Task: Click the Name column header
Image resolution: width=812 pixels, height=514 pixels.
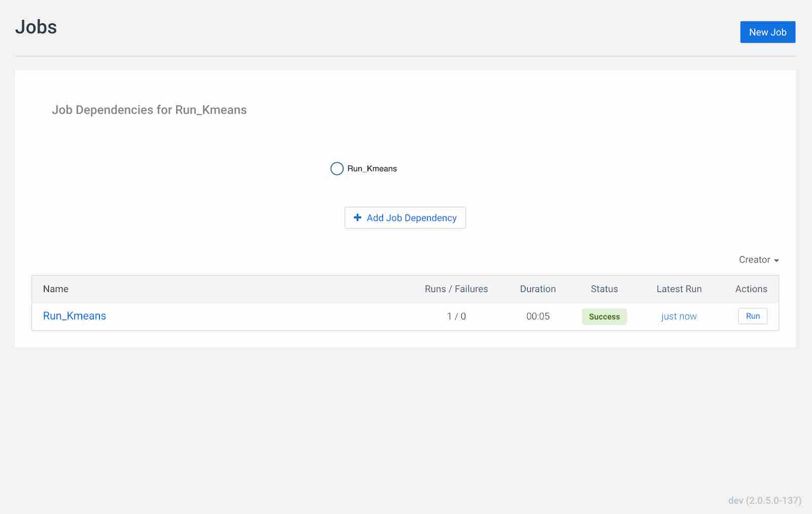Action: pos(56,289)
